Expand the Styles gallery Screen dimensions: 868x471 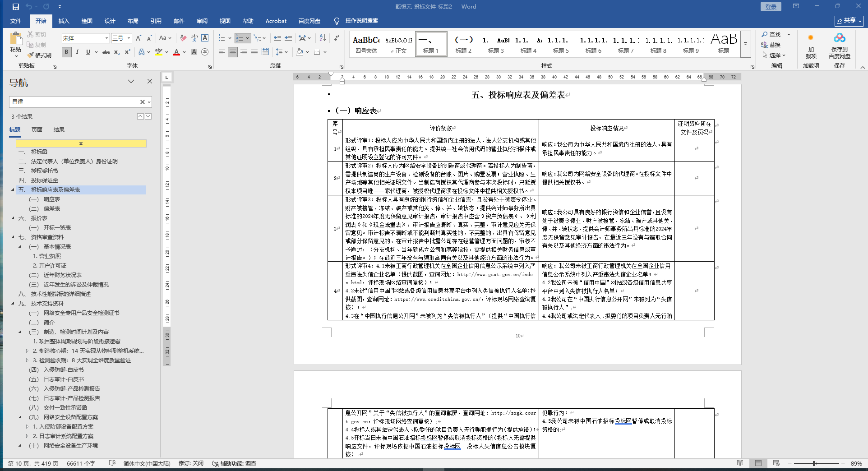[746, 44]
